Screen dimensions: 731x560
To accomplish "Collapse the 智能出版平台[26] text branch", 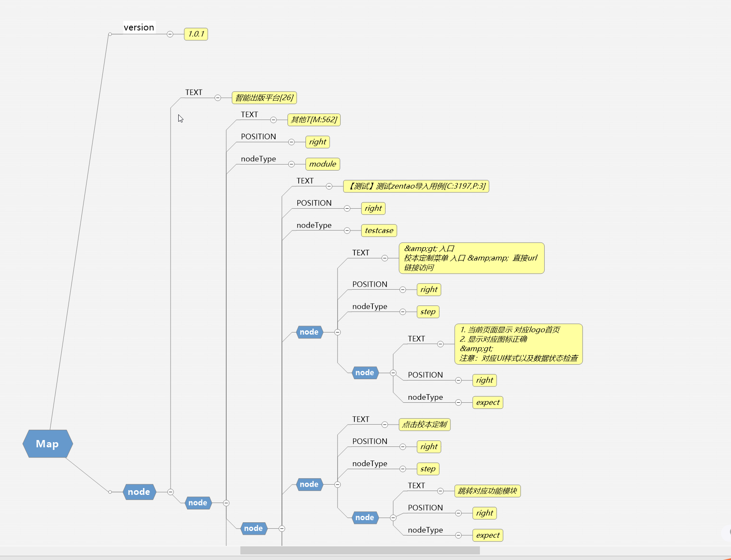I will click(x=218, y=98).
